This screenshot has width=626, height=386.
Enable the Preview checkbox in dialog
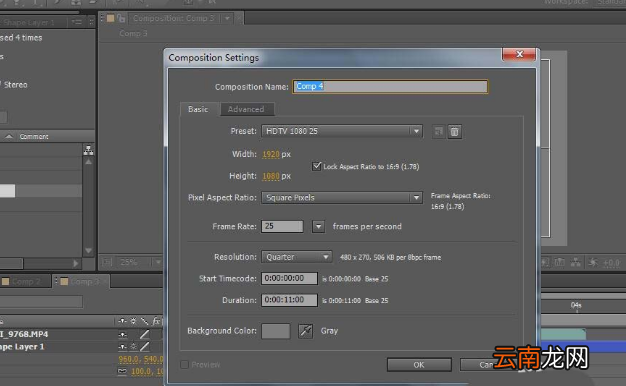click(184, 364)
